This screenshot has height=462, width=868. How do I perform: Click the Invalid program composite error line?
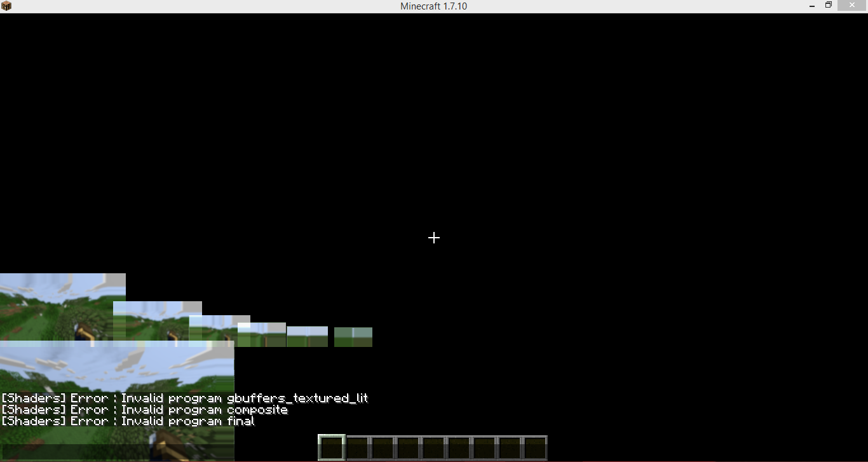tap(145, 410)
